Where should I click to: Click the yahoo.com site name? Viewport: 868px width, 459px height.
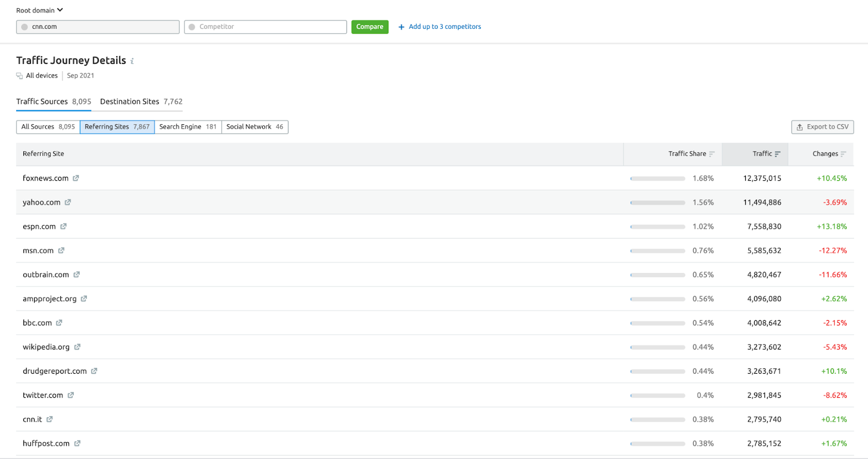(42, 202)
